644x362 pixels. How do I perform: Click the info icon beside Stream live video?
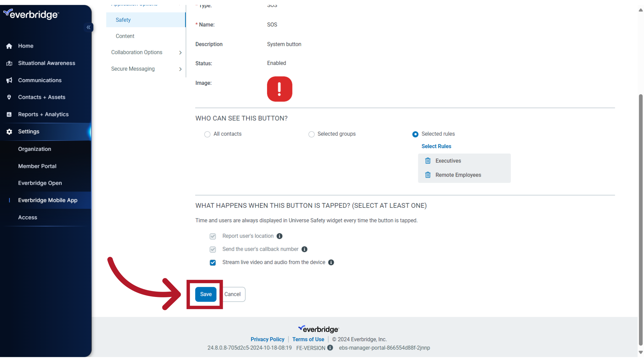click(x=331, y=262)
